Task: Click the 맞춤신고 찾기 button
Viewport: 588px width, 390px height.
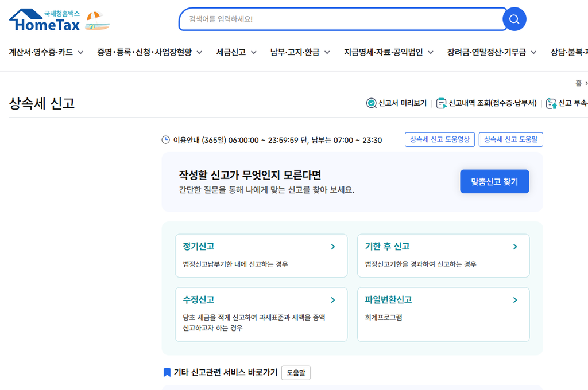Action: coord(494,182)
